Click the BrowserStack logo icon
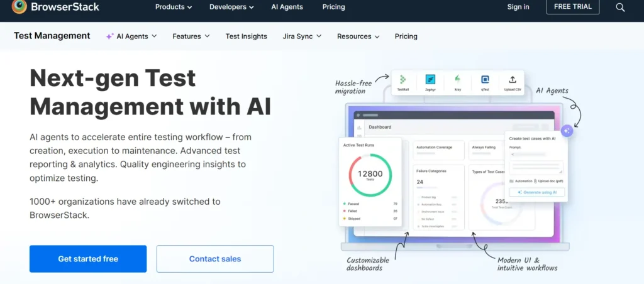This screenshot has width=644, height=284. pyautogui.click(x=19, y=6)
